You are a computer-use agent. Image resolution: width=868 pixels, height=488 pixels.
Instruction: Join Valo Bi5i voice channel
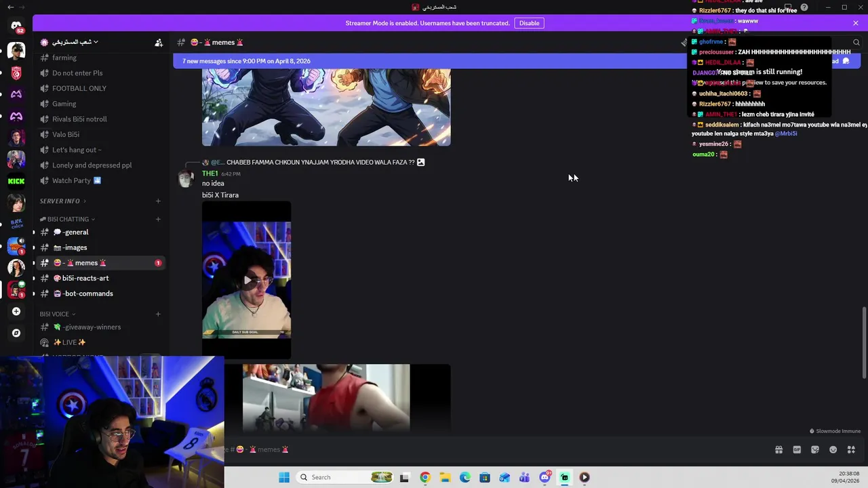[102, 134]
